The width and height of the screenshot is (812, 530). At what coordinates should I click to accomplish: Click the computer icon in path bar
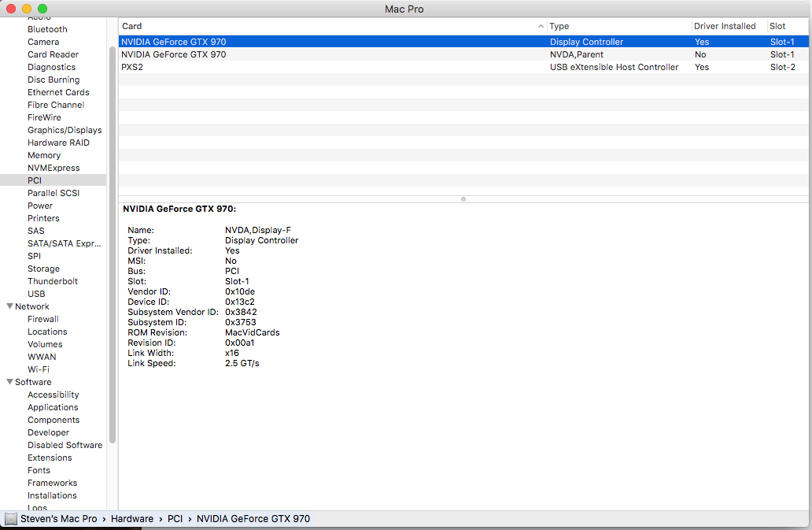pyautogui.click(x=11, y=519)
